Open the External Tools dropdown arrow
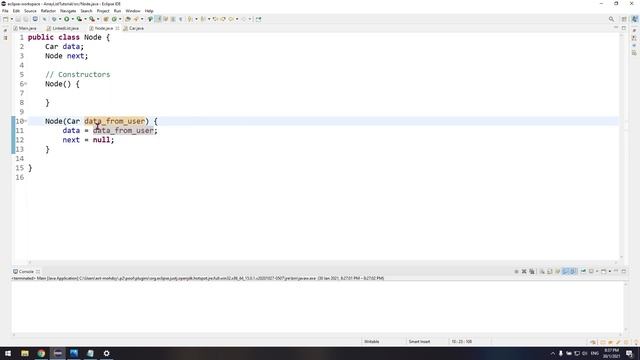640x360 pixels. [x=98, y=19]
